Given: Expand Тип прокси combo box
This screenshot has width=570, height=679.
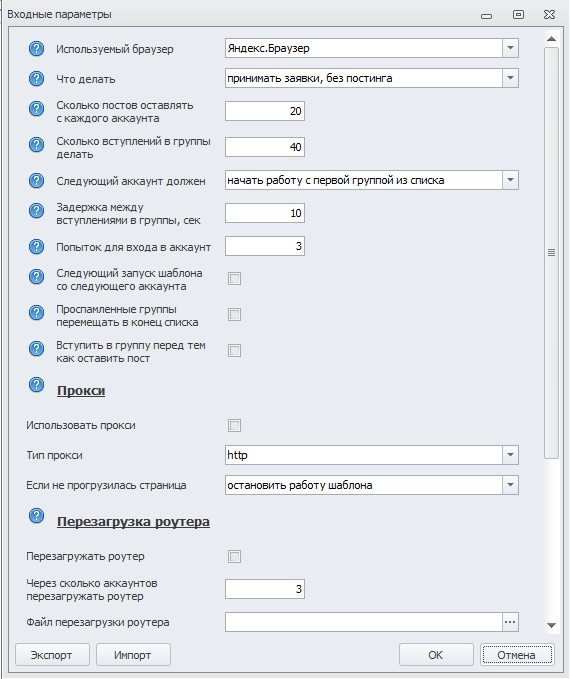Looking at the screenshot, I should click(x=510, y=455).
